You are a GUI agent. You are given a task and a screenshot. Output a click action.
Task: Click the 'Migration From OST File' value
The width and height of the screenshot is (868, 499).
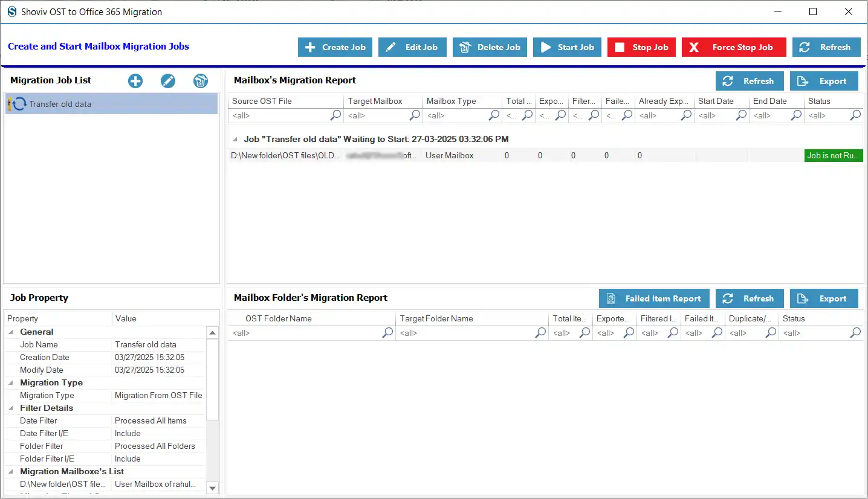158,395
